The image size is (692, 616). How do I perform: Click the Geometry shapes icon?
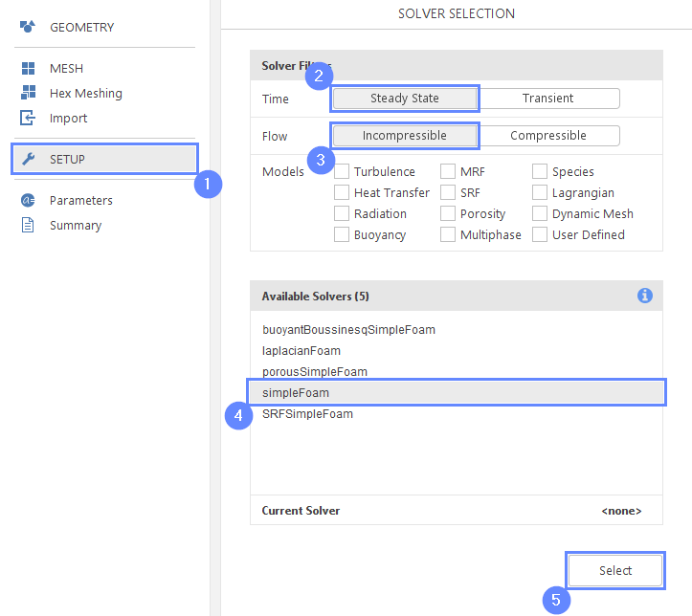pyautogui.click(x=28, y=27)
